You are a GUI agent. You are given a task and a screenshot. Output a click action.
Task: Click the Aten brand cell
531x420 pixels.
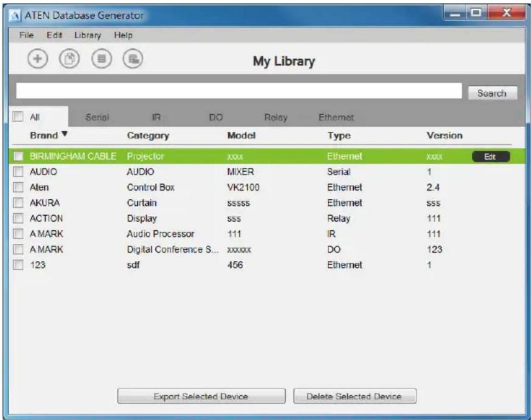point(40,187)
